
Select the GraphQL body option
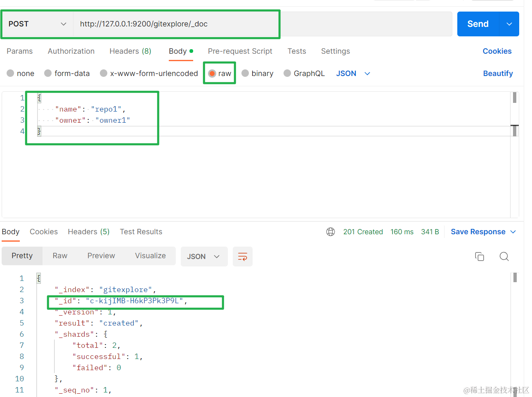(x=287, y=73)
